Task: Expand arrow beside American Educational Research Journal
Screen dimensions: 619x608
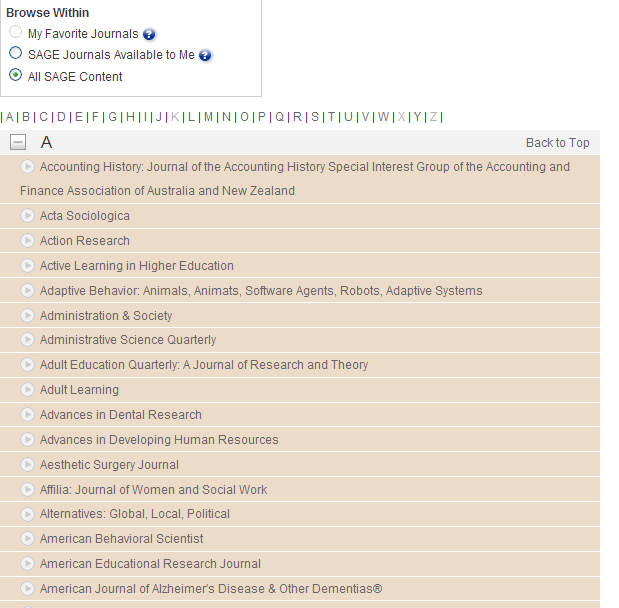Action: click(x=27, y=563)
